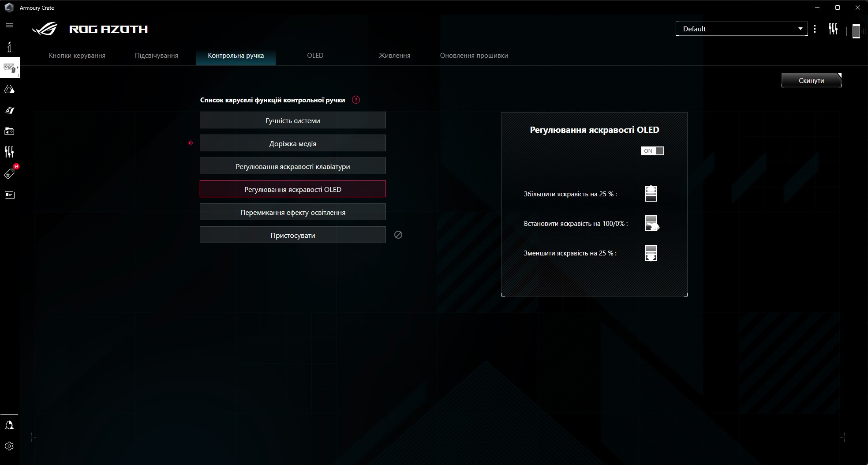Click the disable icon next to Пристосувати

398,235
